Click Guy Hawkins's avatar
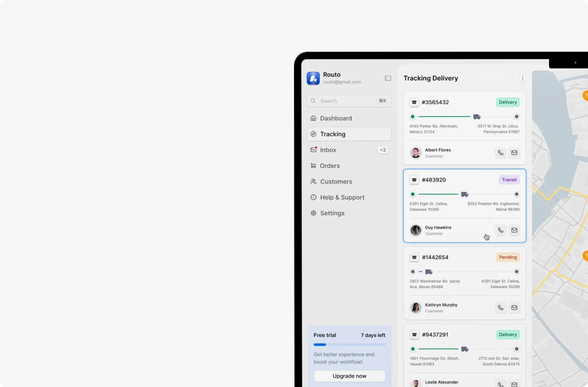This screenshot has height=387, width=588. click(416, 230)
